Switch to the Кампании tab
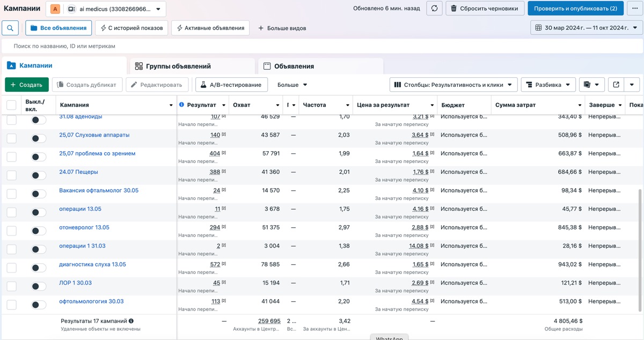Image resolution: width=644 pixels, height=340 pixels. point(64,65)
